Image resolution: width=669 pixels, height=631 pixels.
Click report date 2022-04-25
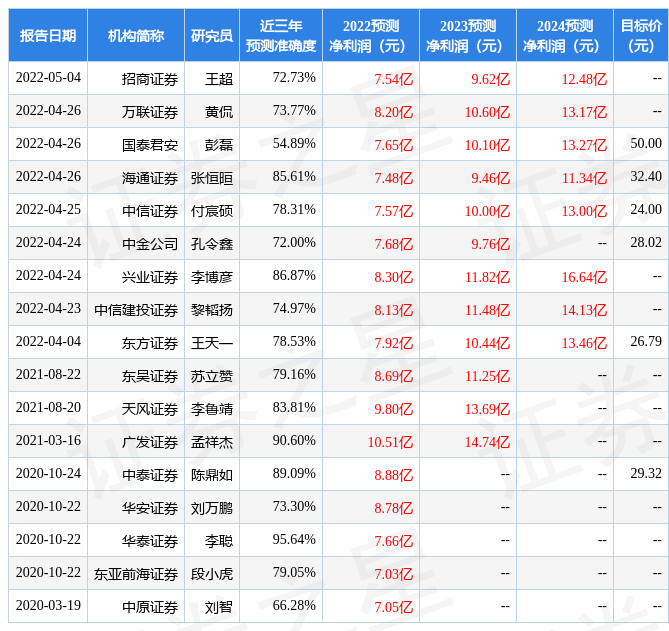48,209
